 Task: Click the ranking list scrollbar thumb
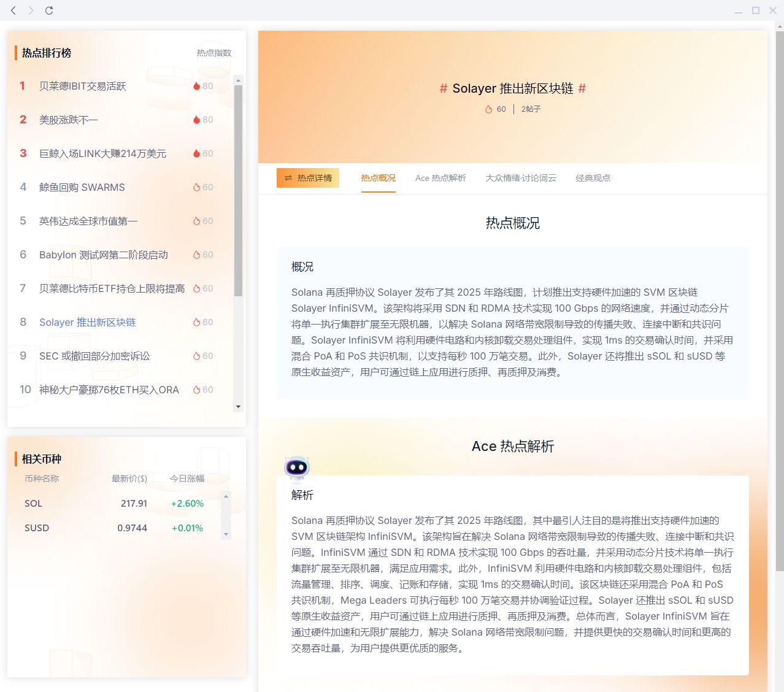click(x=238, y=191)
